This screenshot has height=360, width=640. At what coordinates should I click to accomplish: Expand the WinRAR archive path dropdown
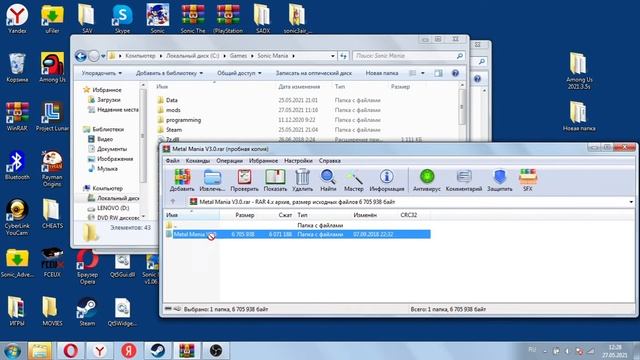click(x=631, y=202)
